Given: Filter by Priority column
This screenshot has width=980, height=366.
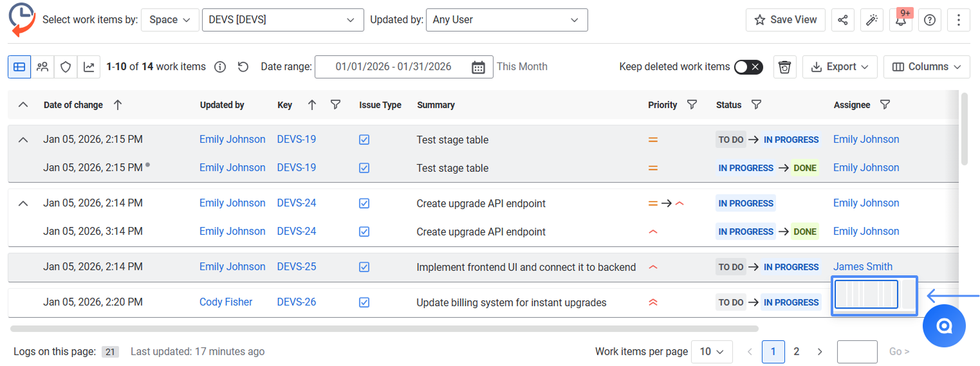Looking at the screenshot, I should [x=692, y=105].
